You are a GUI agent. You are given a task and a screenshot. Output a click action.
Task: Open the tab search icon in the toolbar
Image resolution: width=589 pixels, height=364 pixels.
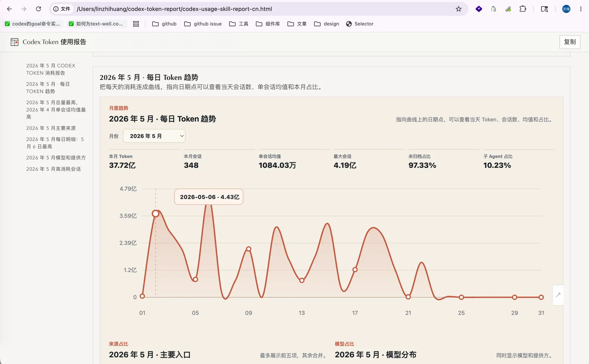pyautogui.click(x=544, y=9)
